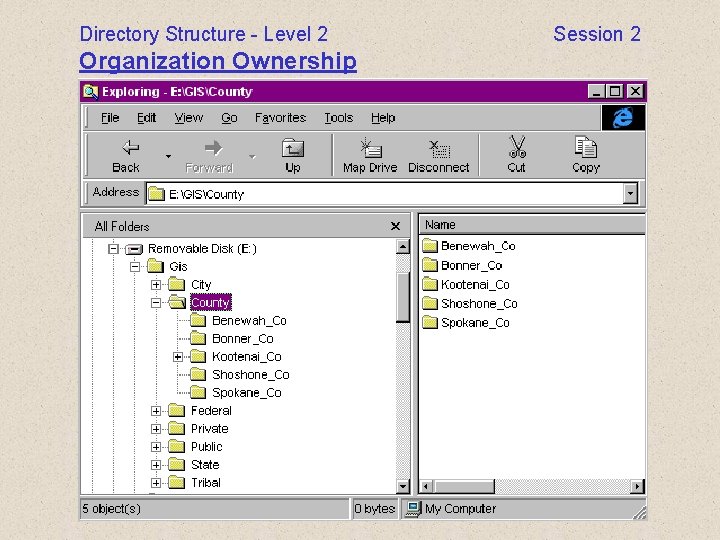Open the Tools menu
720x540 pixels.
338,118
